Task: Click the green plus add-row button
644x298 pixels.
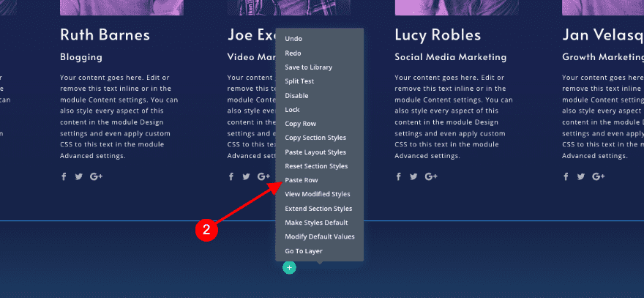Action: (289, 268)
